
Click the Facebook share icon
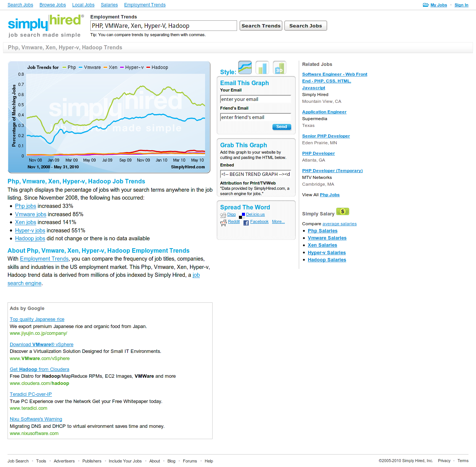pyautogui.click(x=246, y=223)
